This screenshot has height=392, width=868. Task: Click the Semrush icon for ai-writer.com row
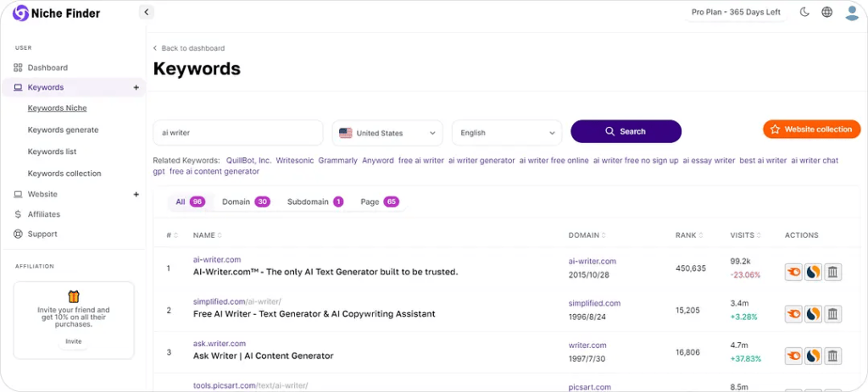tap(794, 272)
